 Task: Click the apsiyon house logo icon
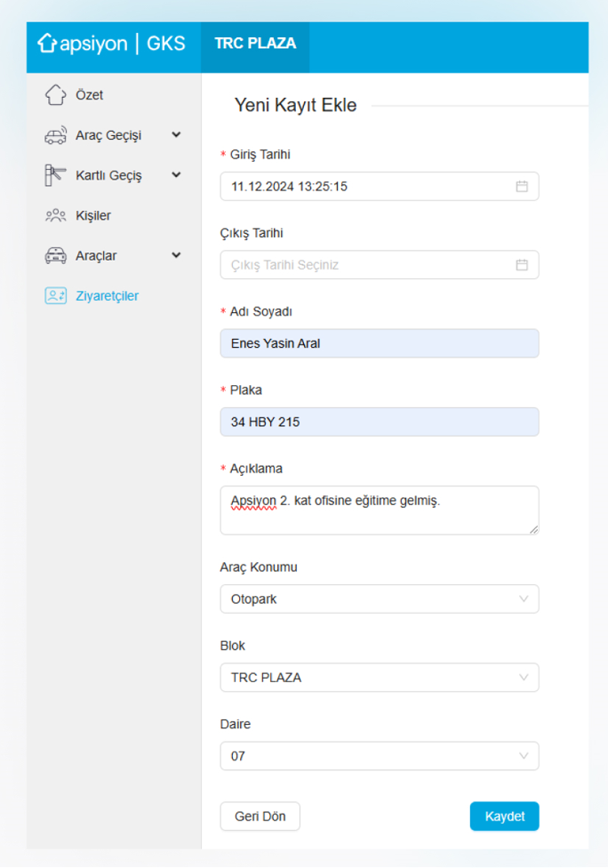pyautogui.click(x=47, y=44)
